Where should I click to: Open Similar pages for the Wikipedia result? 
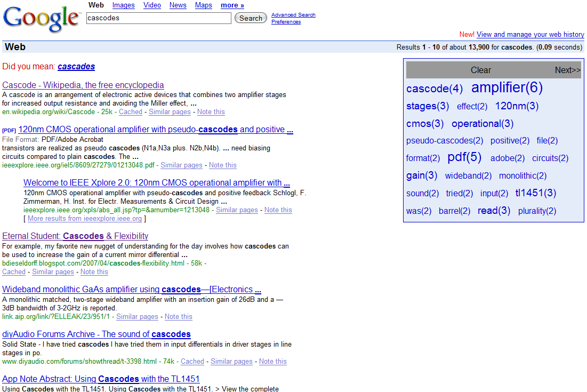tap(170, 112)
